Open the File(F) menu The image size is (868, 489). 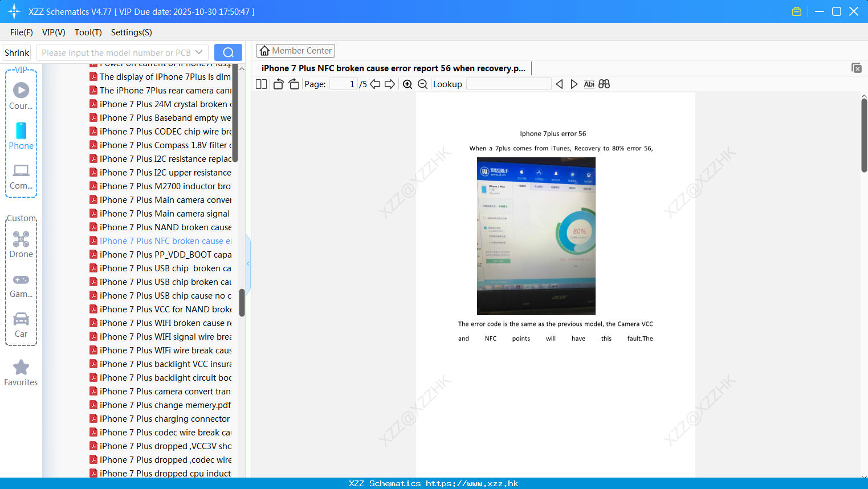tap(22, 32)
